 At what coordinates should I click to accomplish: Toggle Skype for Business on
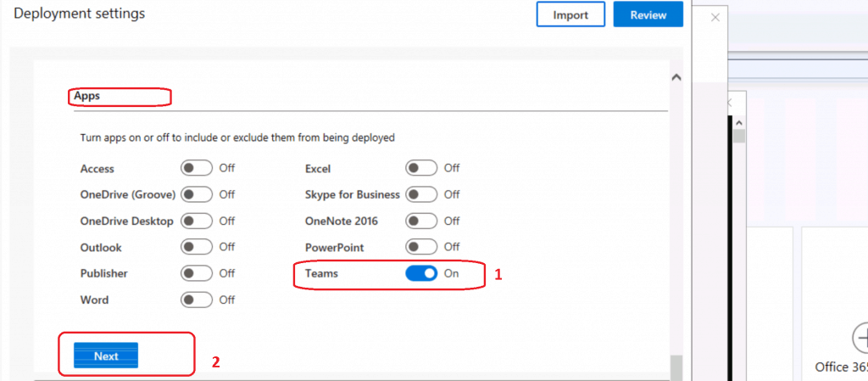(421, 194)
